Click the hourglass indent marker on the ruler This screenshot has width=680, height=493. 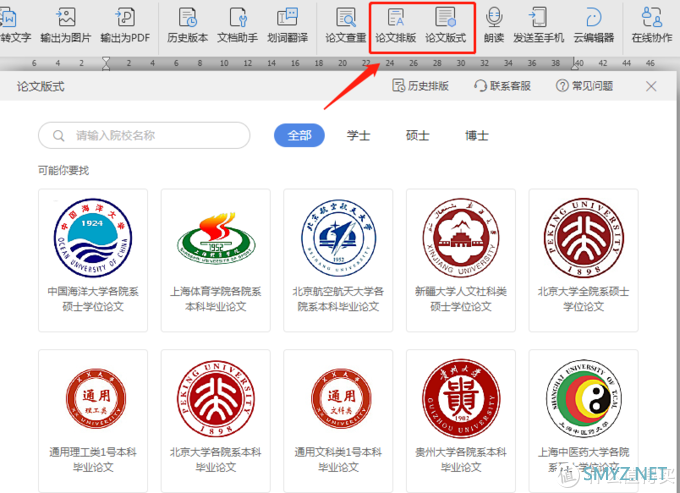pos(106,63)
